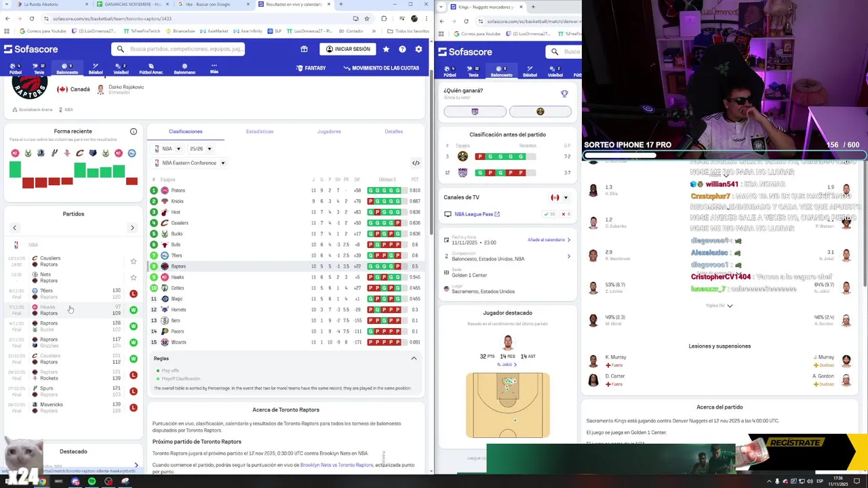Select Béisbol sport in left window
The width and height of the screenshot is (868, 488).
point(96,69)
